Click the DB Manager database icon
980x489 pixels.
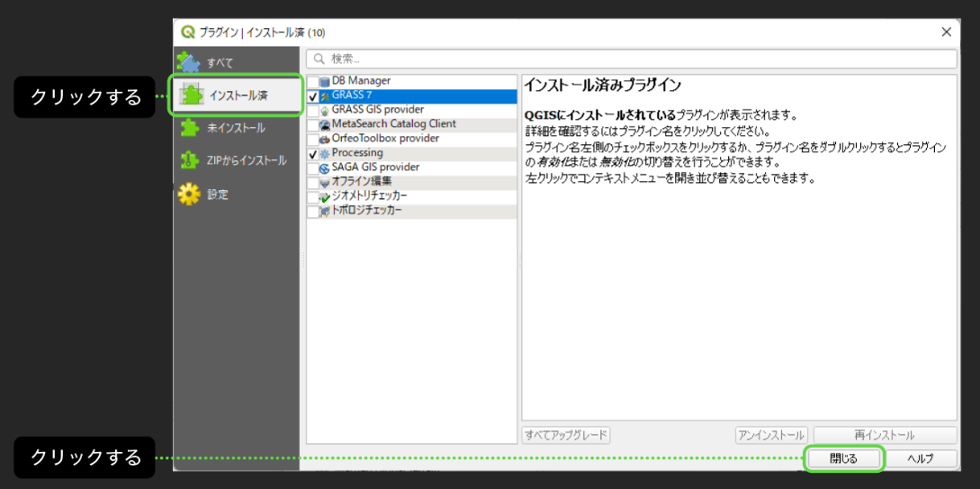click(x=325, y=82)
